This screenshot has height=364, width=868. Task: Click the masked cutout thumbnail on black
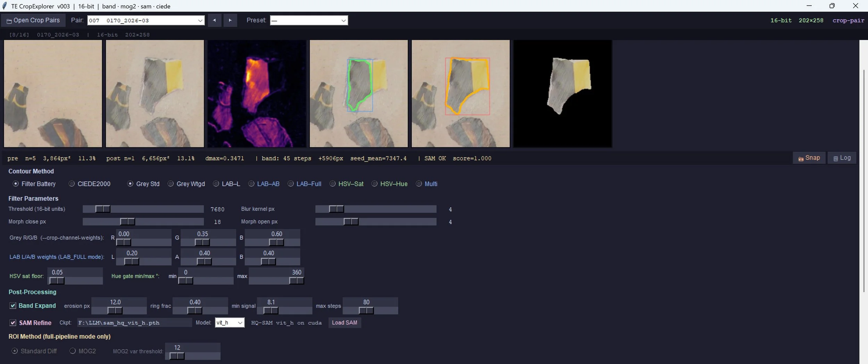(562, 94)
